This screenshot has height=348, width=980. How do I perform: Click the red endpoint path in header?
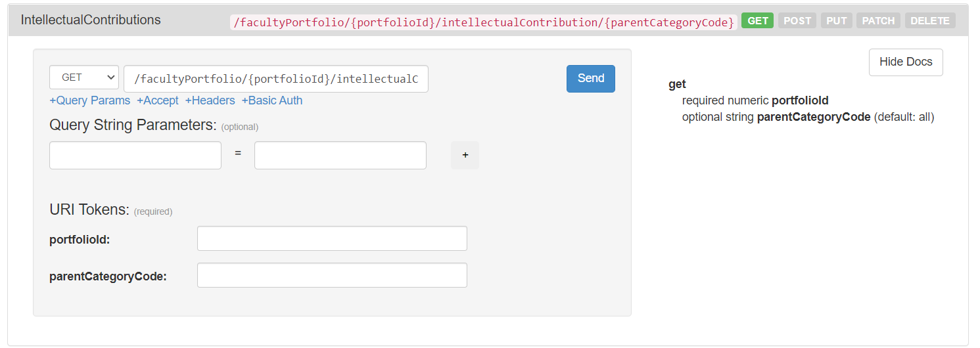(484, 22)
